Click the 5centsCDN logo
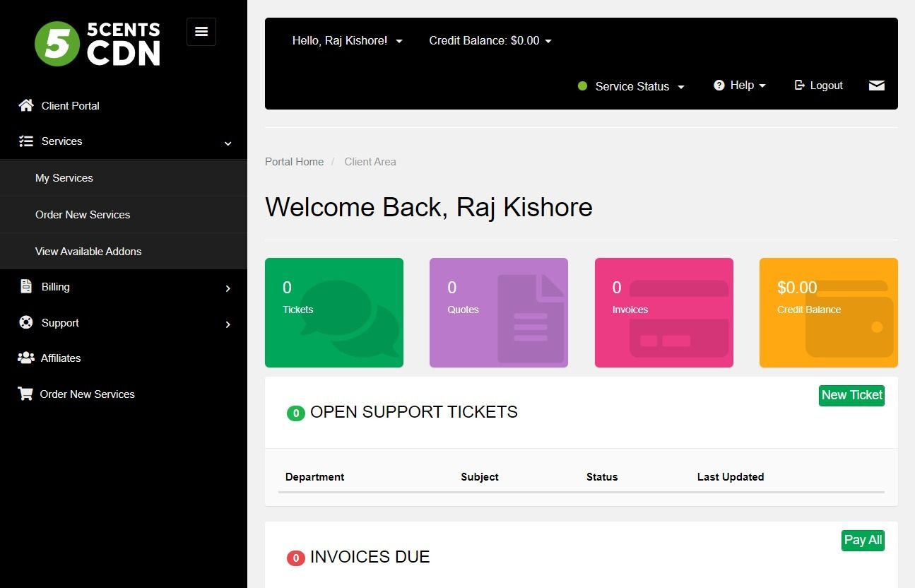Viewport: 915px width, 588px height. click(98, 44)
